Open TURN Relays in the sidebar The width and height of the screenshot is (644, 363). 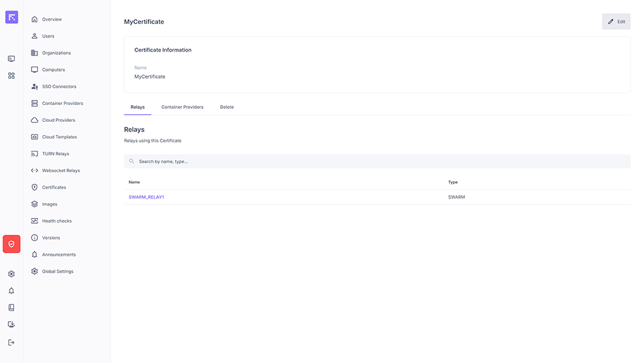55,154
